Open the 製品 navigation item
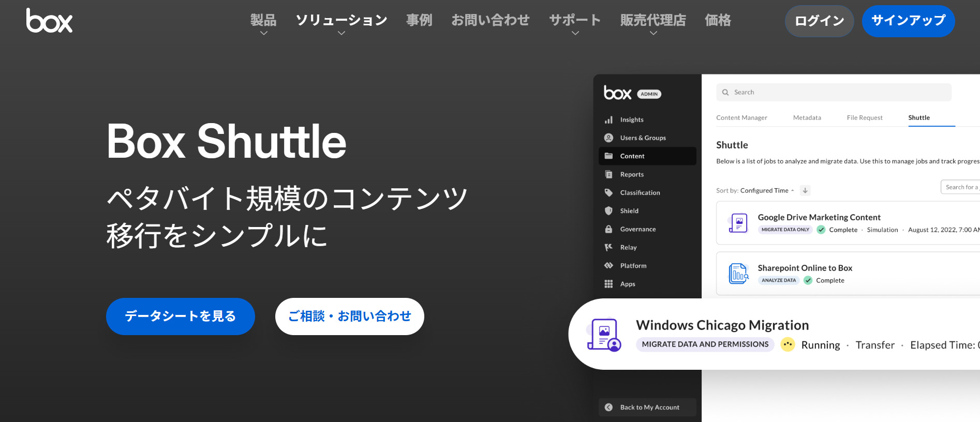This screenshot has height=422, width=980. coord(264,21)
